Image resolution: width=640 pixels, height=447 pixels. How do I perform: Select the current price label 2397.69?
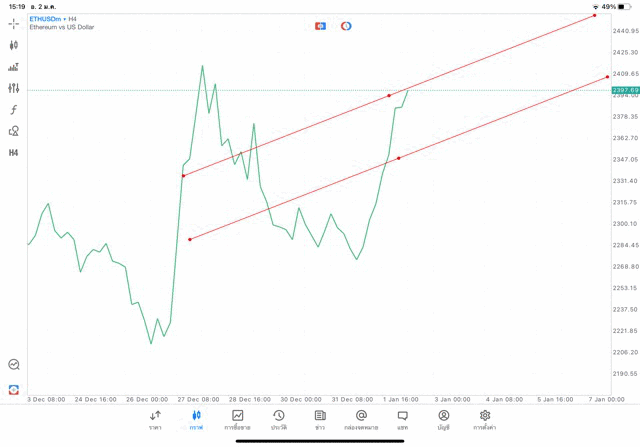click(x=625, y=90)
